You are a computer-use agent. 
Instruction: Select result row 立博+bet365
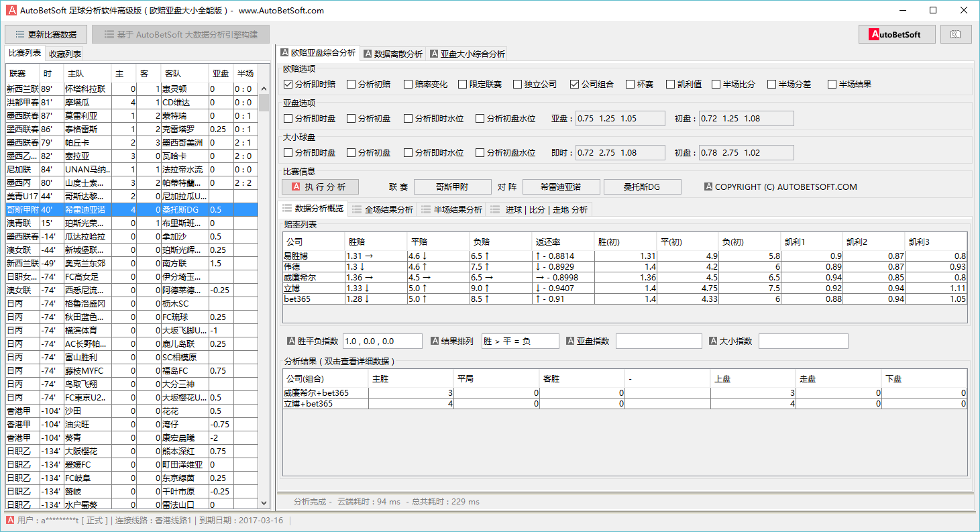tap(624, 403)
